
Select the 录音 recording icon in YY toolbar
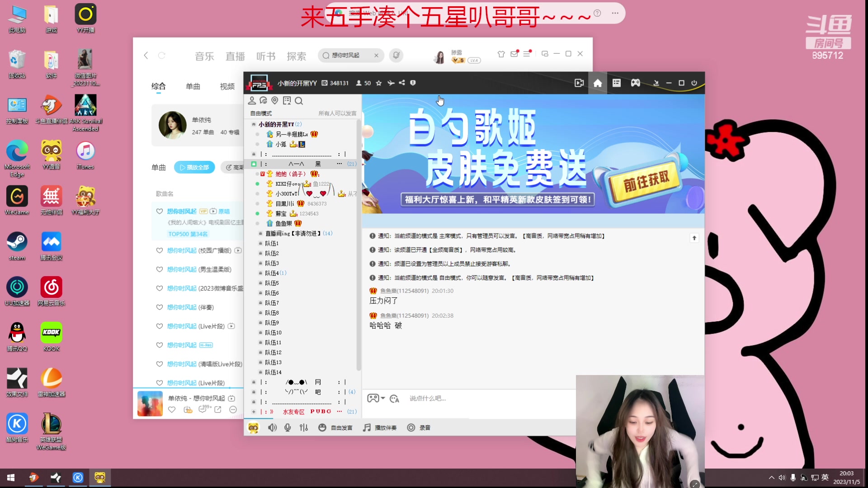click(x=411, y=427)
